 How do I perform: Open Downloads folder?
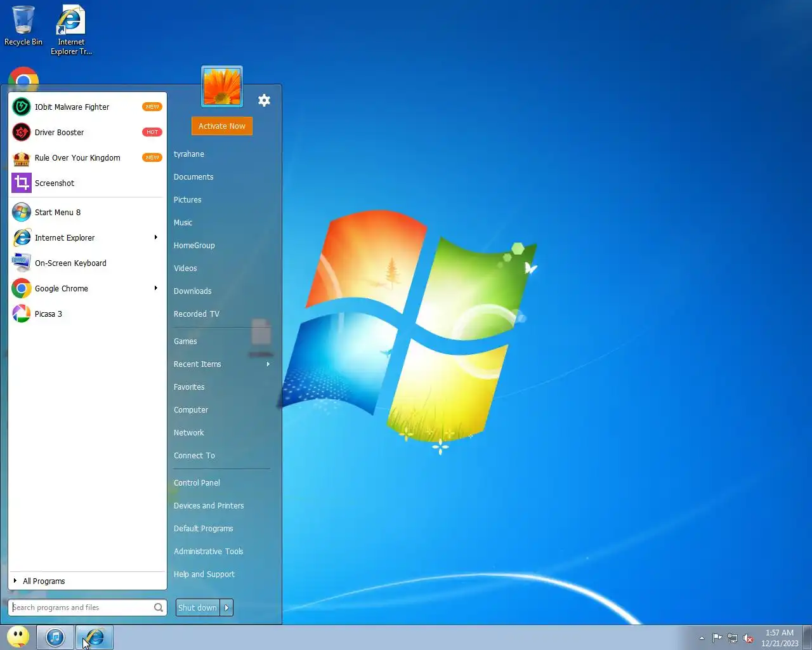coord(193,291)
